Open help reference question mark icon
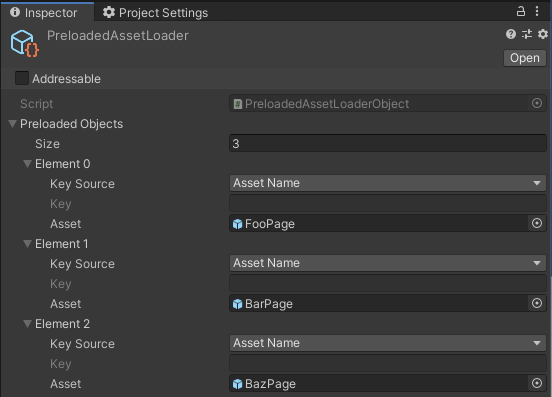The image size is (552, 397). [511, 34]
